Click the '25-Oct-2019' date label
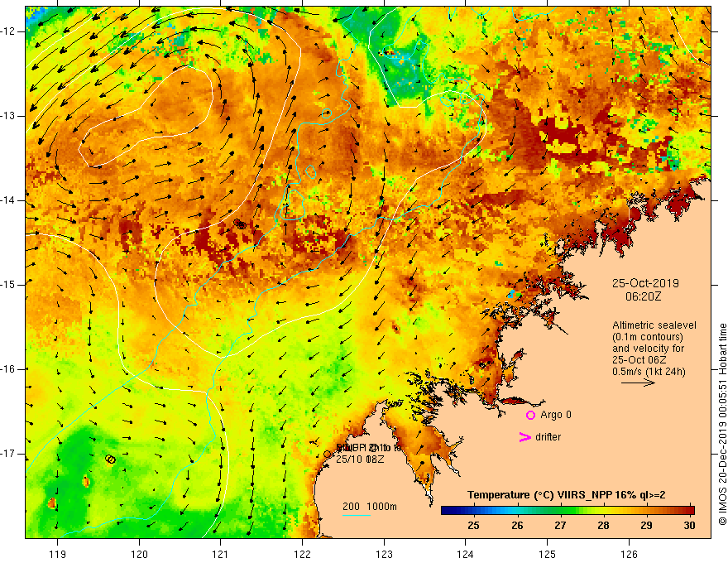Screen dimensions: 728x563 pyautogui.click(x=645, y=283)
